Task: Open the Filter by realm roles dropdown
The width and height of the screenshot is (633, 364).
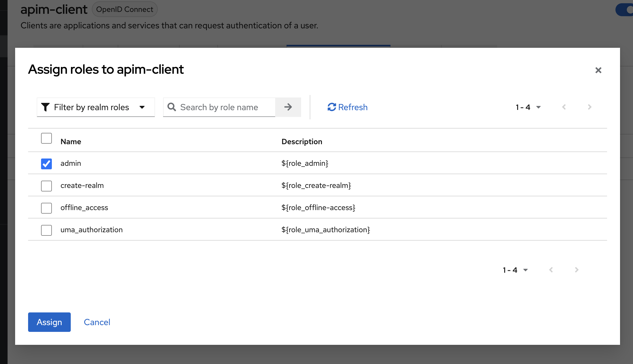Action: (x=96, y=107)
